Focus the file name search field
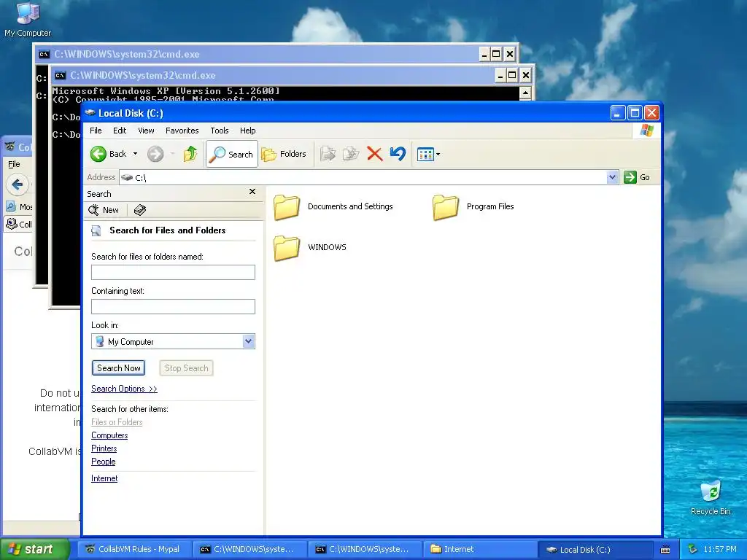This screenshot has width=747, height=560. coord(173,273)
